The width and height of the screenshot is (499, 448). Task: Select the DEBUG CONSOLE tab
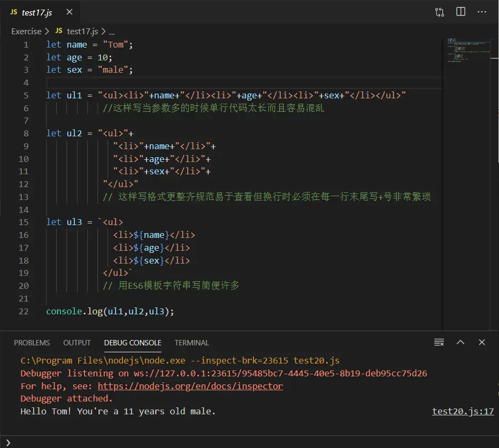tap(133, 343)
